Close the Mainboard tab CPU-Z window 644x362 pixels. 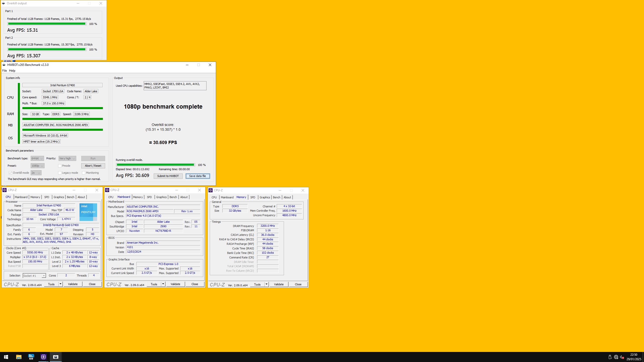[199, 190]
